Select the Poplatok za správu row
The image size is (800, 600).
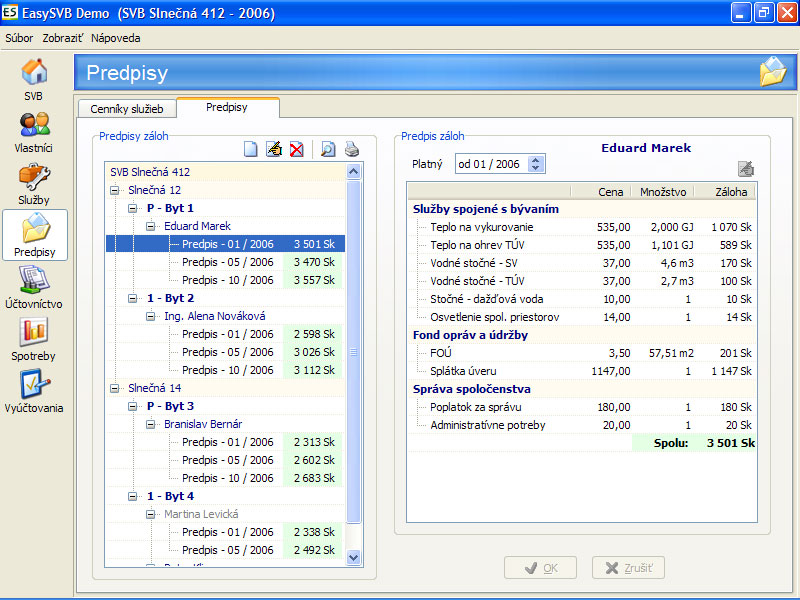click(x=582, y=407)
